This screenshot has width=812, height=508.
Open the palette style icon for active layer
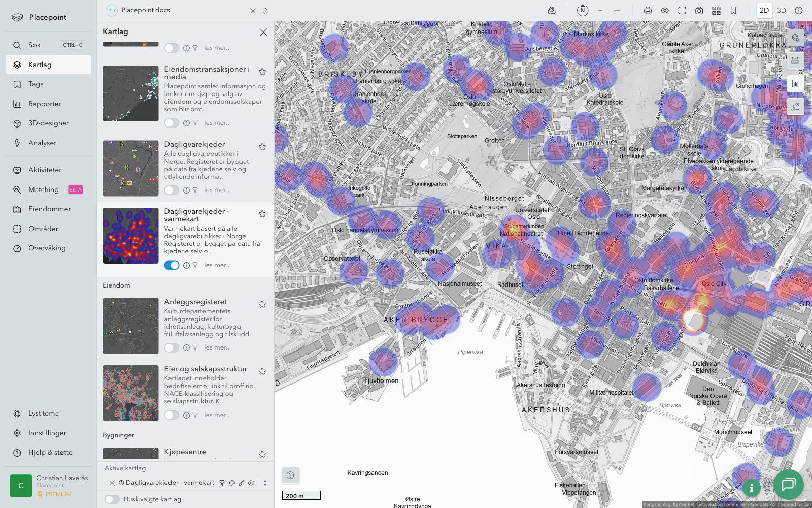232,483
